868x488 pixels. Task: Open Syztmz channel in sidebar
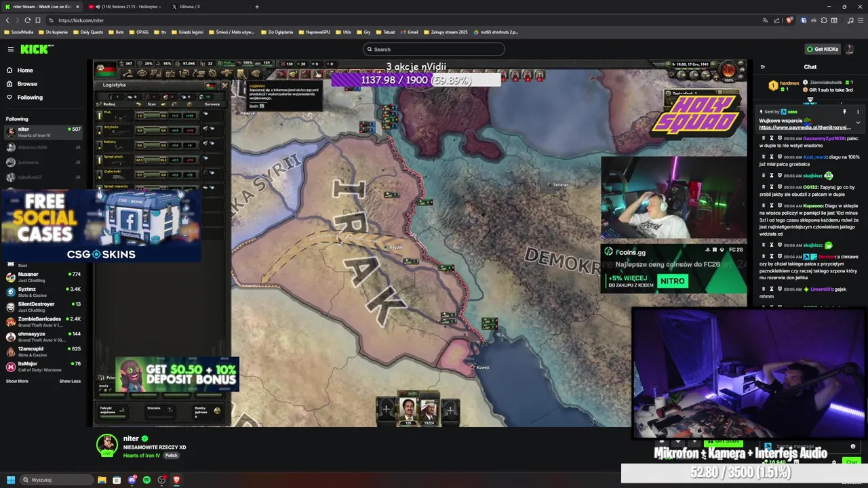[43, 291]
